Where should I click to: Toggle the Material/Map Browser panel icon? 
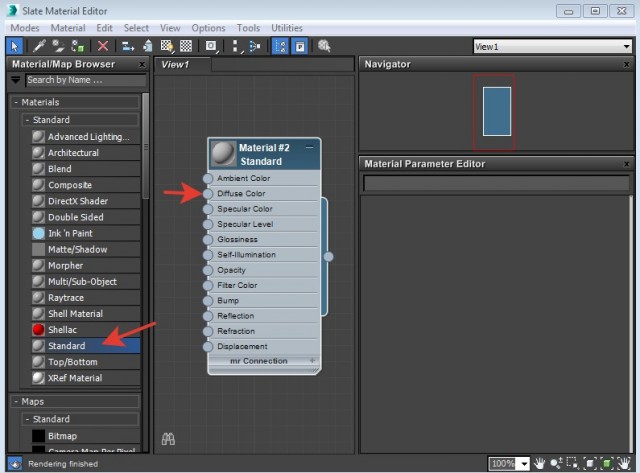[280, 46]
